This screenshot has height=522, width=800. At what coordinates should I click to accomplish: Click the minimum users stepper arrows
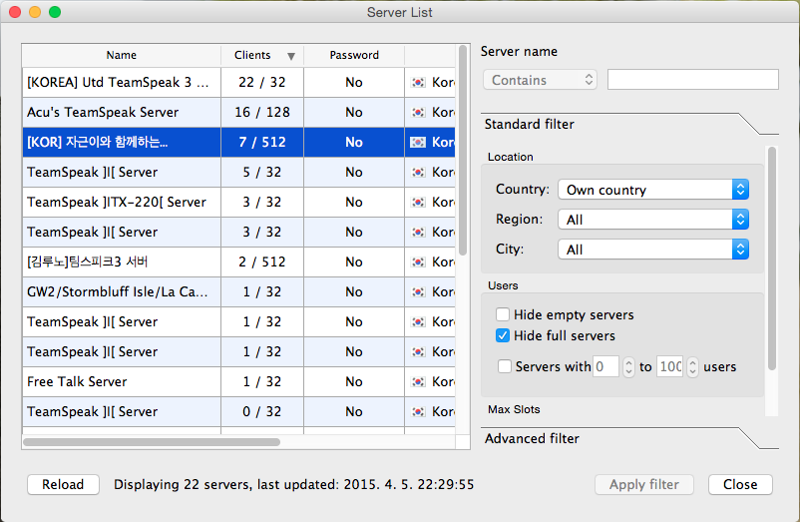click(629, 366)
